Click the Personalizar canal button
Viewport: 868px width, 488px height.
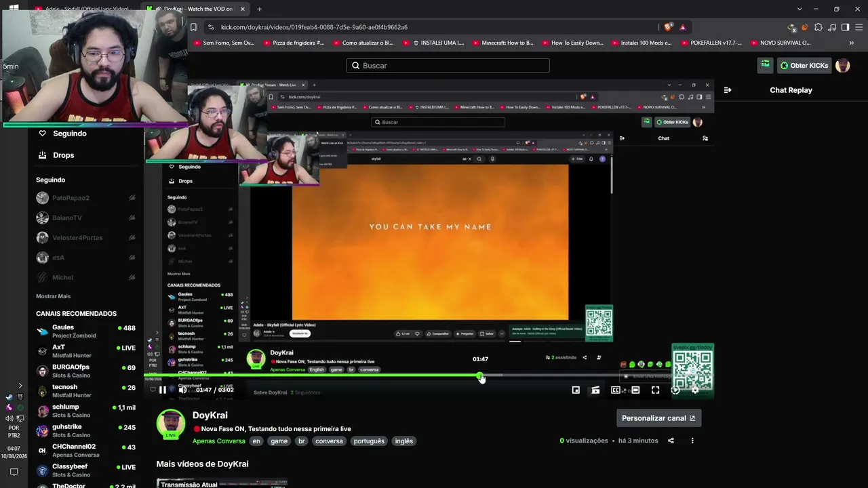pos(658,418)
